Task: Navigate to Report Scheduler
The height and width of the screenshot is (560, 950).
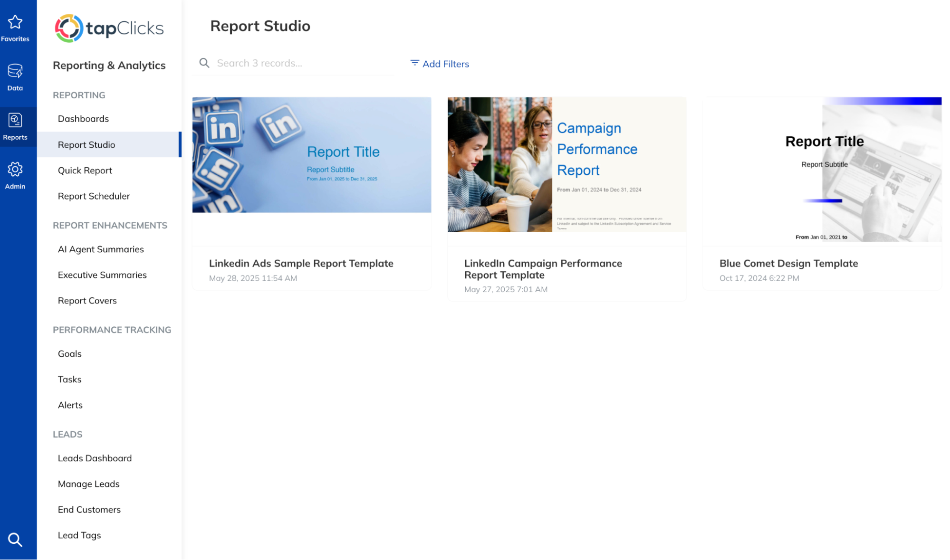Action: (x=94, y=196)
